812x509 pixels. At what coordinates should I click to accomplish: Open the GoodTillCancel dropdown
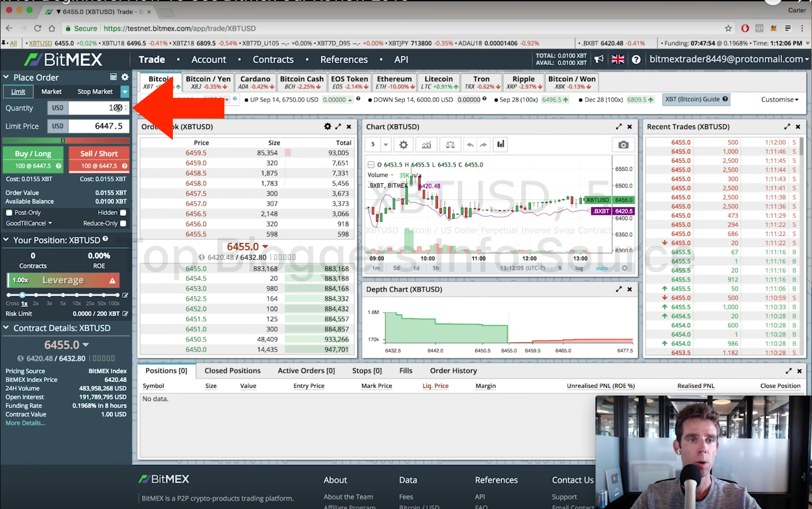click(29, 223)
